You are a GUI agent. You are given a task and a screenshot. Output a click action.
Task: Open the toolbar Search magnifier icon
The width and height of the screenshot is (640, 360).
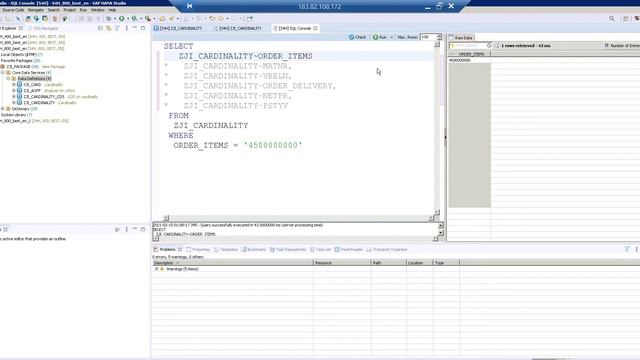tap(611, 18)
